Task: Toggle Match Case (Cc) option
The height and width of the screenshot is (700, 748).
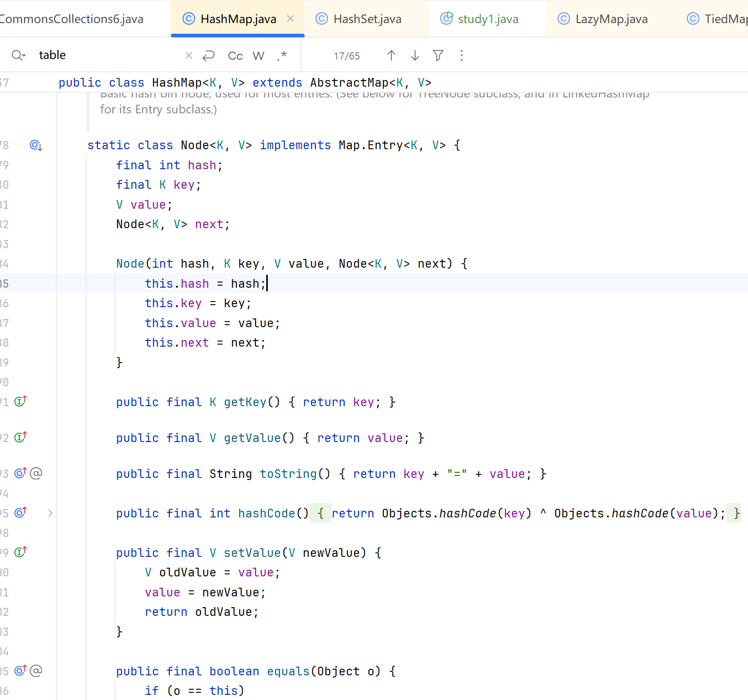Action: pyautogui.click(x=235, y=55)
